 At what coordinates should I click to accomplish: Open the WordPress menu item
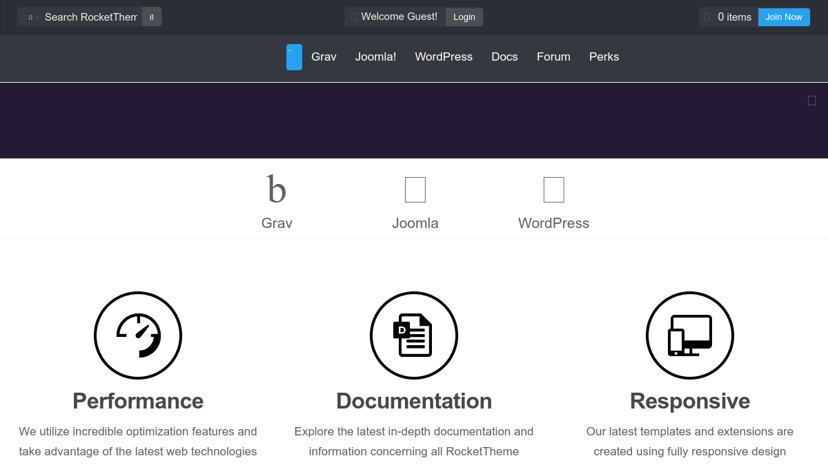coord(444,57)
